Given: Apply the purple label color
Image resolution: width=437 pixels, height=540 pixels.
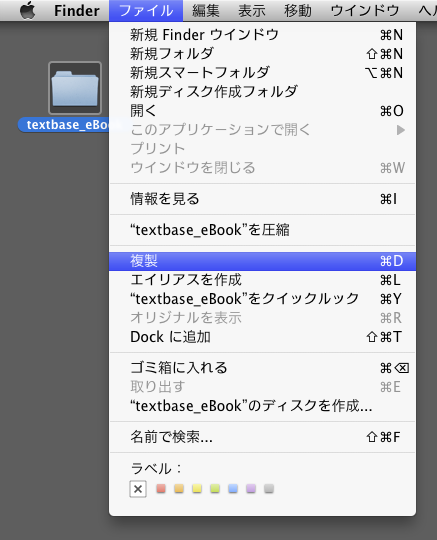Looking at the screenshot, I should 251,488.
